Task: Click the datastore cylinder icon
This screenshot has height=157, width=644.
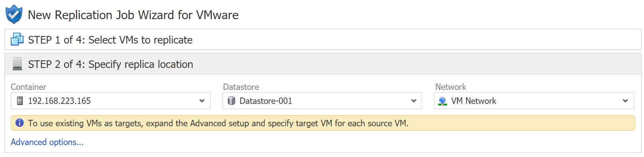Action: click(x=231, y=101)
